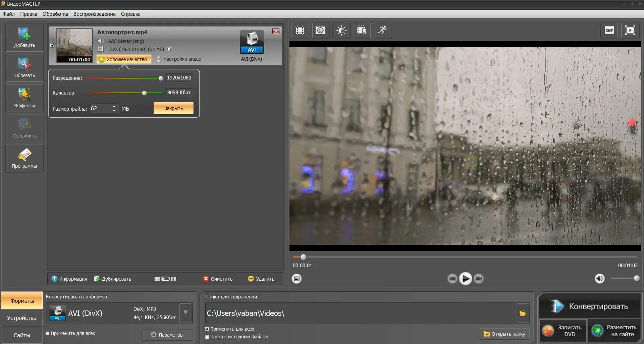Enable Применить для всех under format

48,333
